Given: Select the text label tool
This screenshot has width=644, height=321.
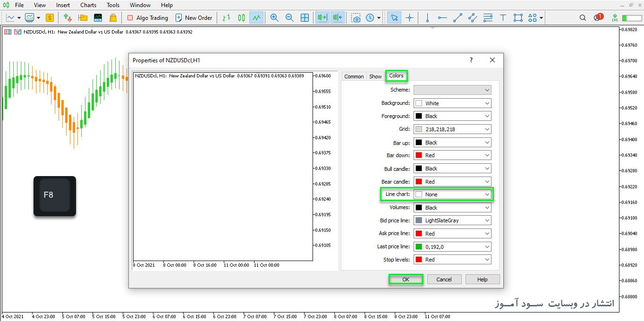Looking at the screenshot, I should click(x=503, y=18).
